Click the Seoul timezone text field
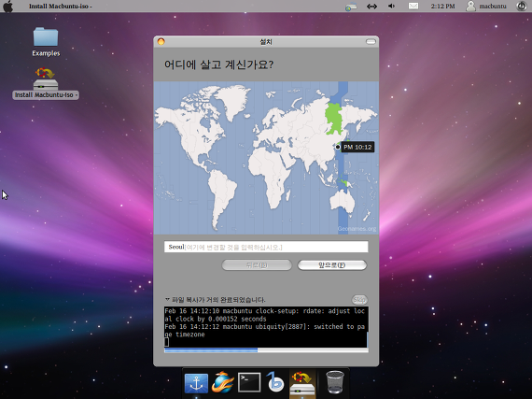This screenshot has width=532, height=399. click(x=266, y=247)
